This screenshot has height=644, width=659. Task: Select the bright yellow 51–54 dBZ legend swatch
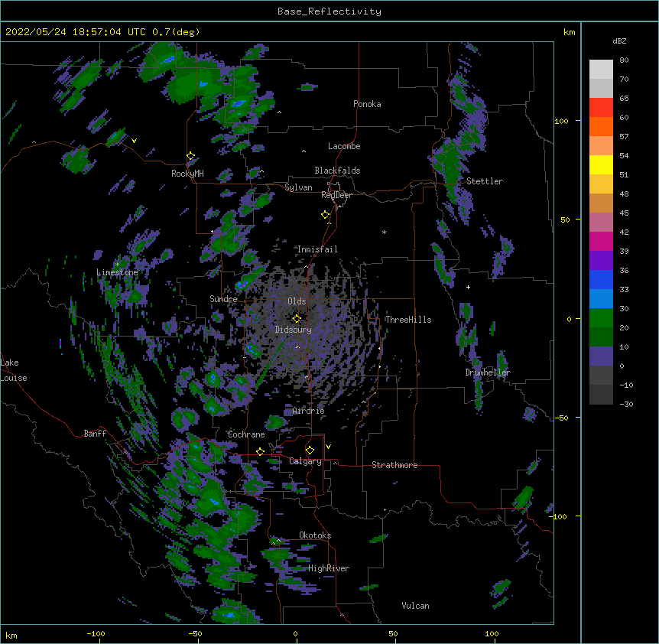601,164
